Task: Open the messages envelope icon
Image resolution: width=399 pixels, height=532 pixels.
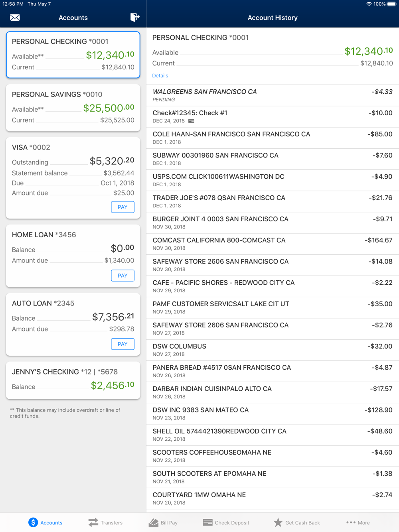Action: point(15,18)
